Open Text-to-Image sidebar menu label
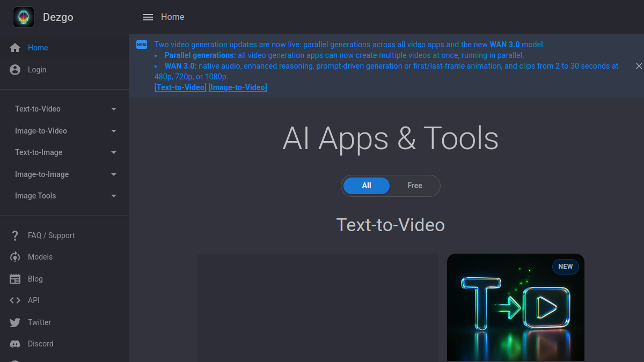This screenshot has height=362, width=644. [39, 152]
